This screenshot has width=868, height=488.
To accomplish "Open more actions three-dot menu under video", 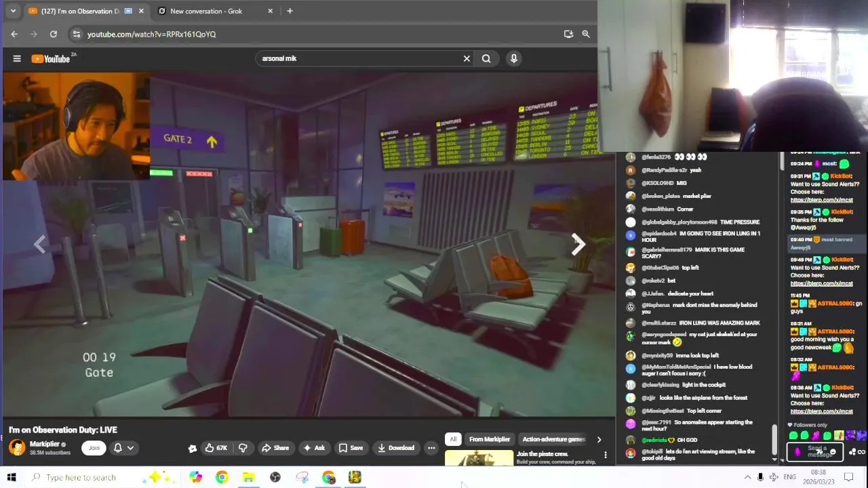I will (x=431, y=448).
